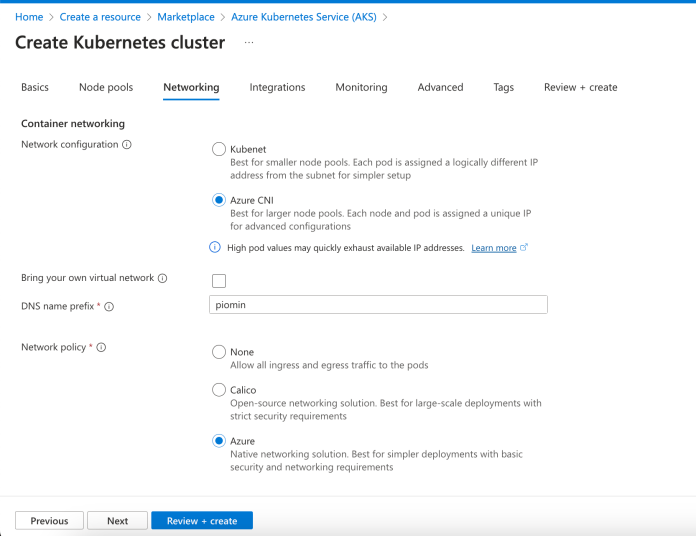696x536 pixels.
Task: Open the Integrations tab
Action: [277, 87]
